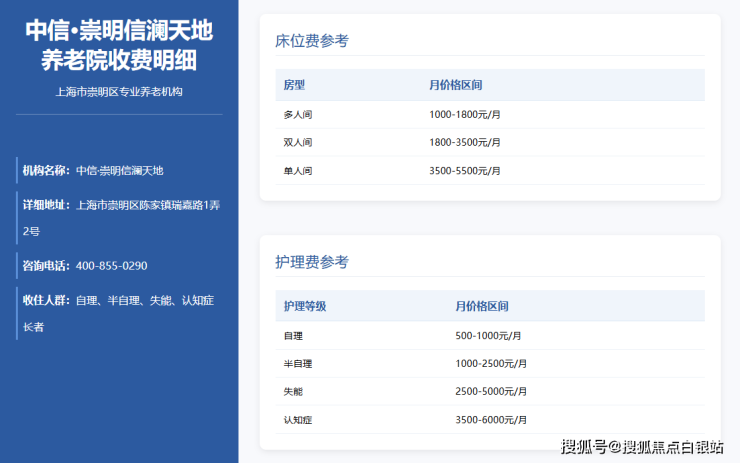Viewport: 740px width, 463px height.
Task: Select the 失能 row label
Action: [293, 392]
